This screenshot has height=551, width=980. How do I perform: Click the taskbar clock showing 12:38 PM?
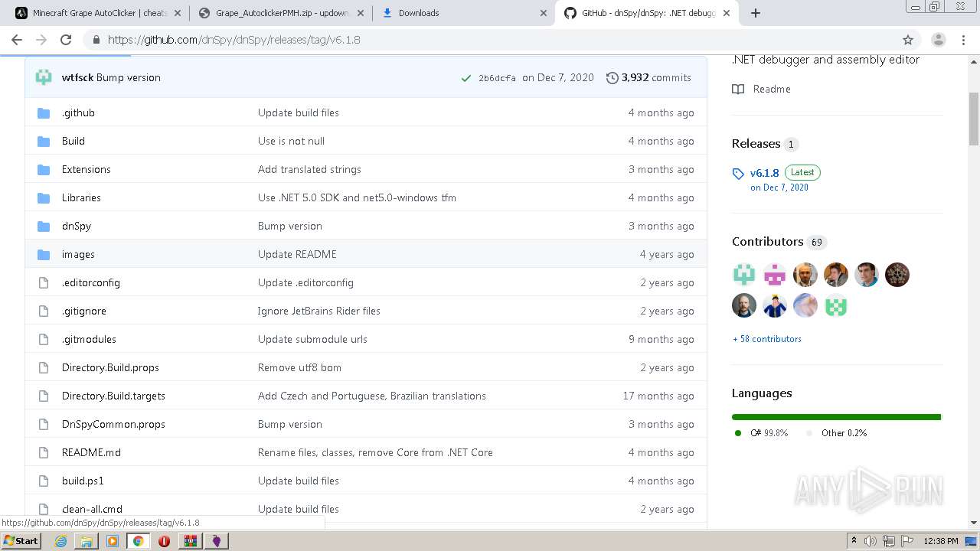click(941, 541)
